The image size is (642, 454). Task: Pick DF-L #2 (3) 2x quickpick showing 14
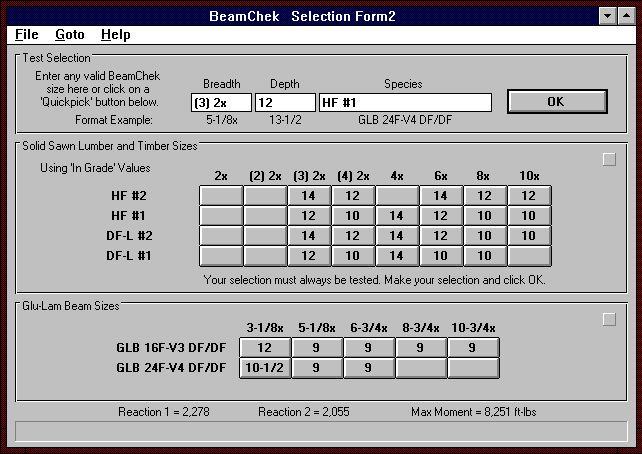[309, 235]
